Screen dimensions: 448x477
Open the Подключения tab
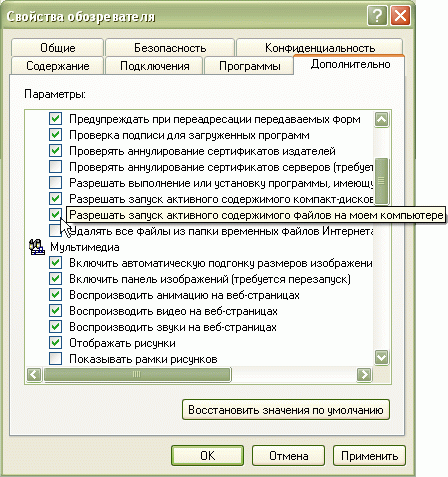click(154, 66)
